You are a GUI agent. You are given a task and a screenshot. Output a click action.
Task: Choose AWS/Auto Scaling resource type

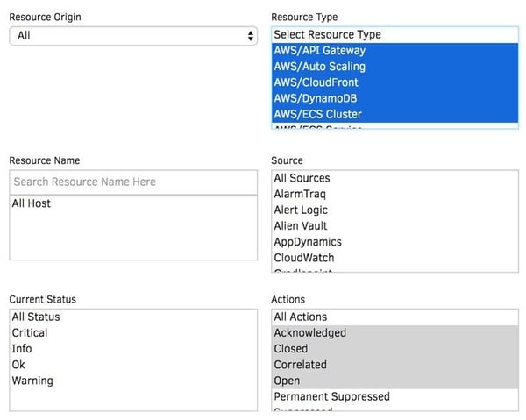(394, 67)
